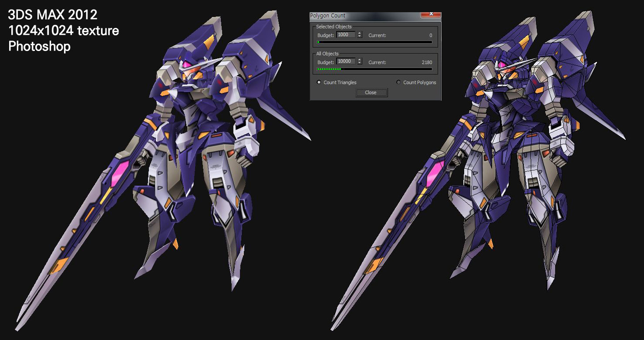Click the All Objects green progress bar
The image size is (644, 340).
(x=374, y=69)
